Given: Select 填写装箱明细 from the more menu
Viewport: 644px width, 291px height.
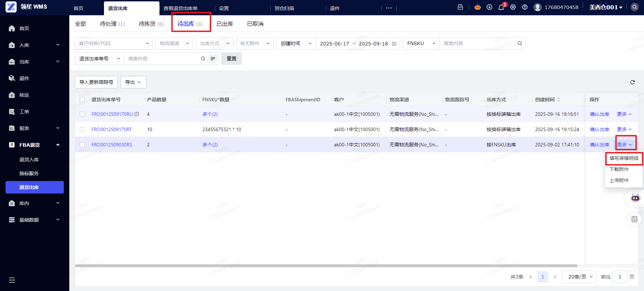Looking at the screenshot, I should [x=624, y=158].
